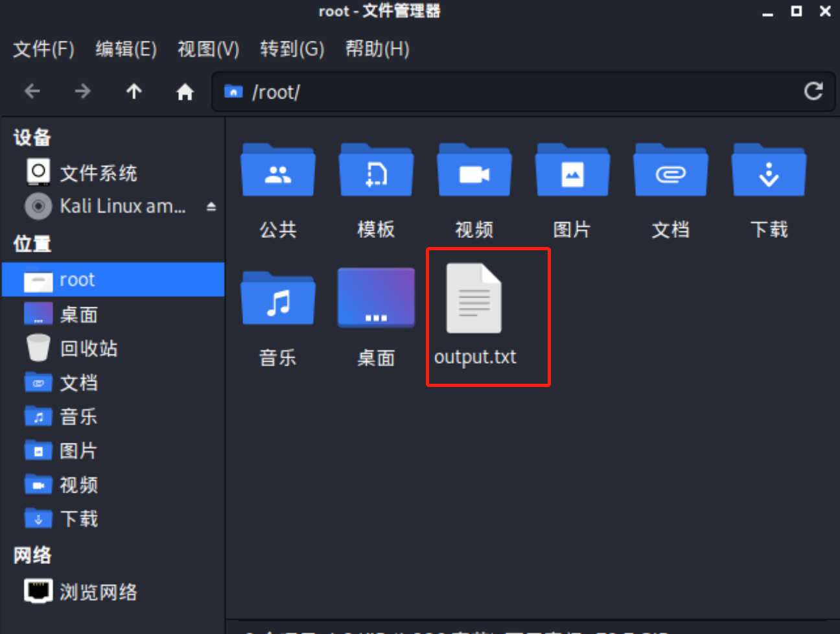Image resolution: width=840 pixels, height=634 pixels.
Task: Select the output.txt file
Action: coord(475,298)
